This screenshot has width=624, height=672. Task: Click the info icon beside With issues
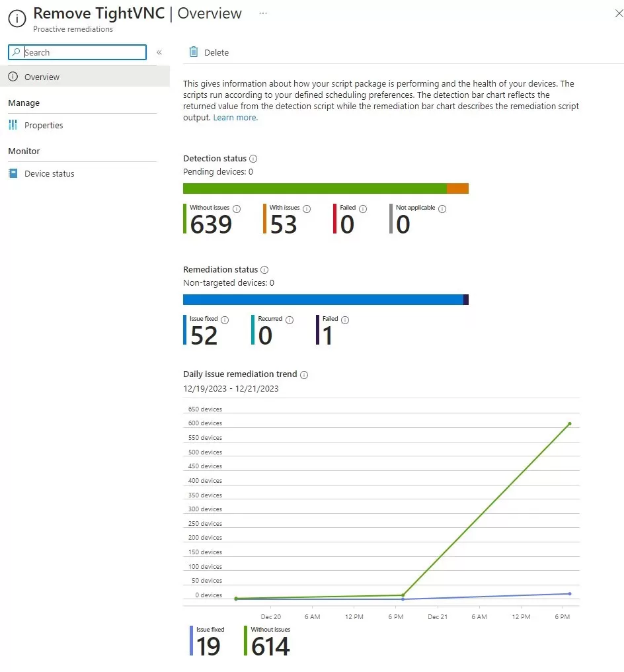point(307,209)
